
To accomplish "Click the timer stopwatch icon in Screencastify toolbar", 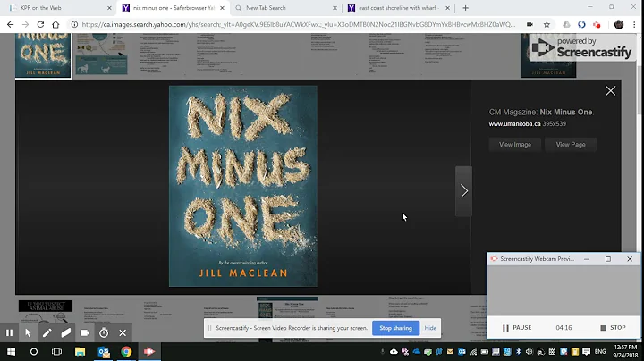I will click(x=104, y=332).
